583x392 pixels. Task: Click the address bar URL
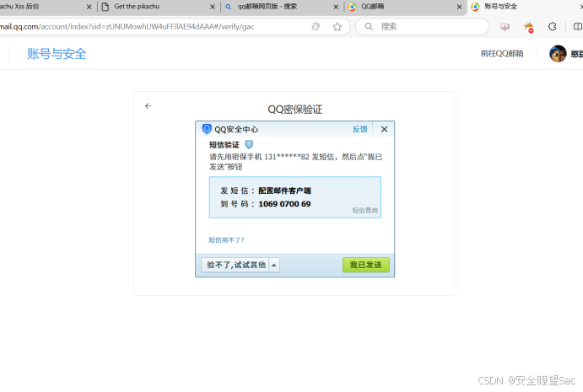(127, 27)
